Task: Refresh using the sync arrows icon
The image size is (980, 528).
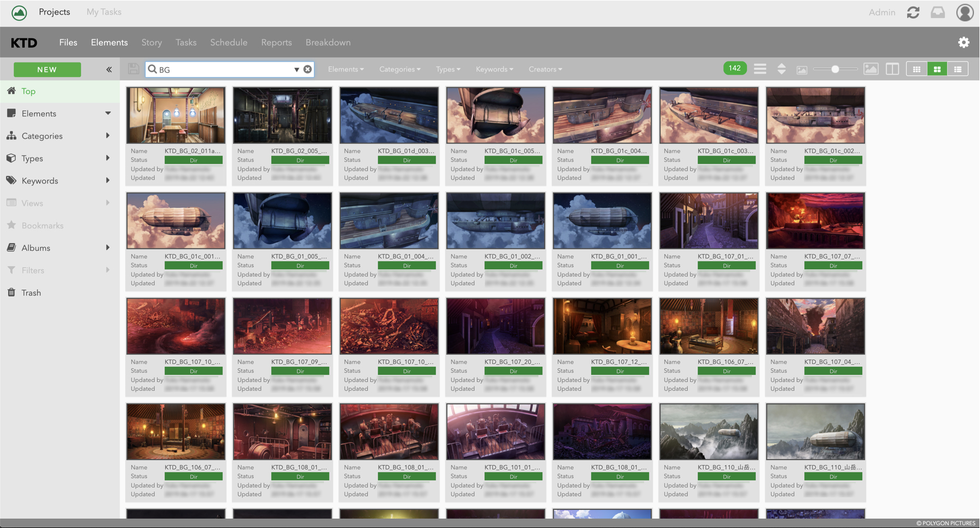Action: (x=913, y=13)
